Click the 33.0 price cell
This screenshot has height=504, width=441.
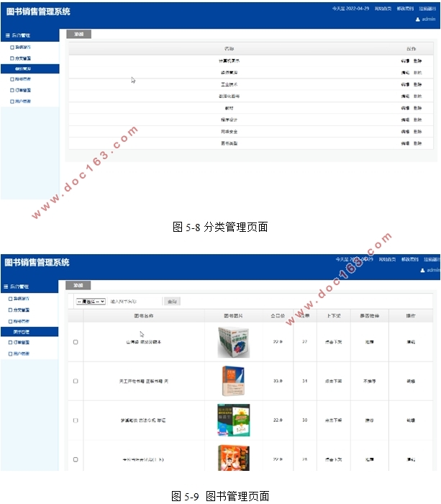[x=278, y=381]
